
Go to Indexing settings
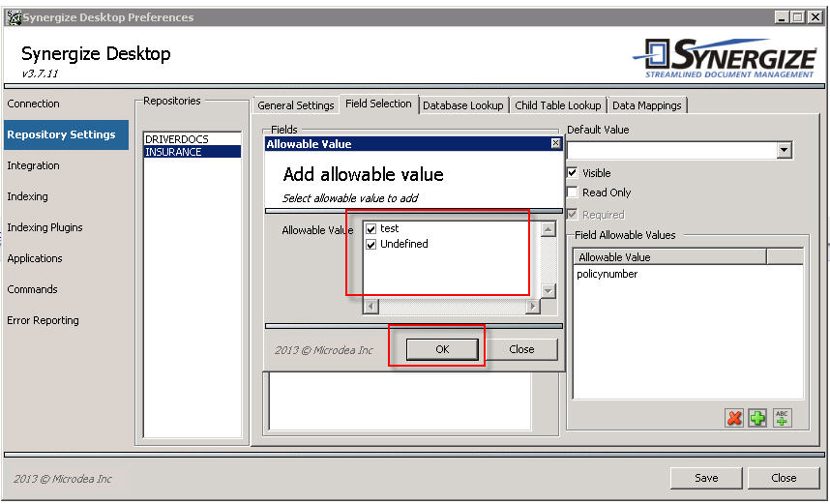coord(27,196)
